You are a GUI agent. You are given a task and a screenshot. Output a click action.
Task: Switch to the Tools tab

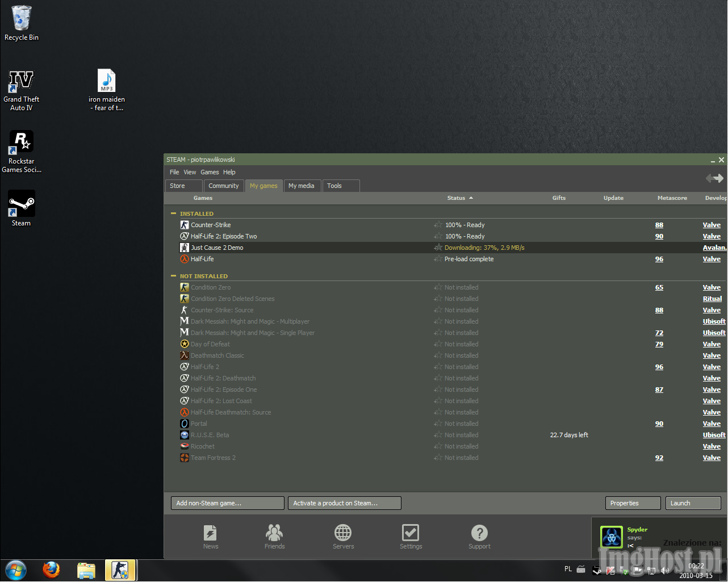click(341, 186)
